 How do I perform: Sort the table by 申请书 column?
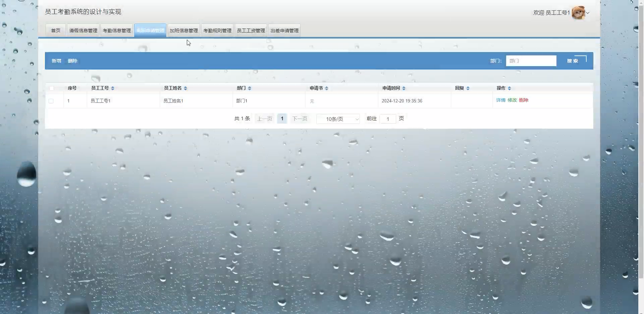(327, 88)
